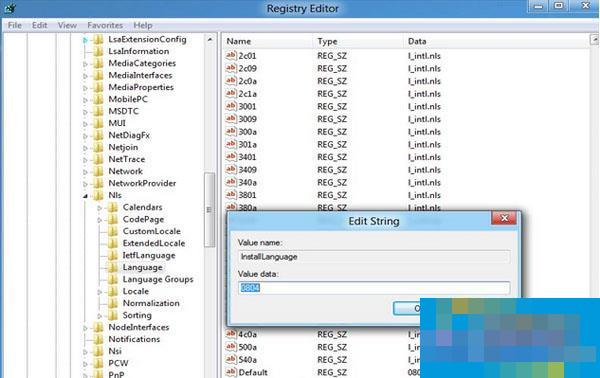Open the Help menu
Image resolution: width=600 pixels, height=378 pixels.
[143, 25]
